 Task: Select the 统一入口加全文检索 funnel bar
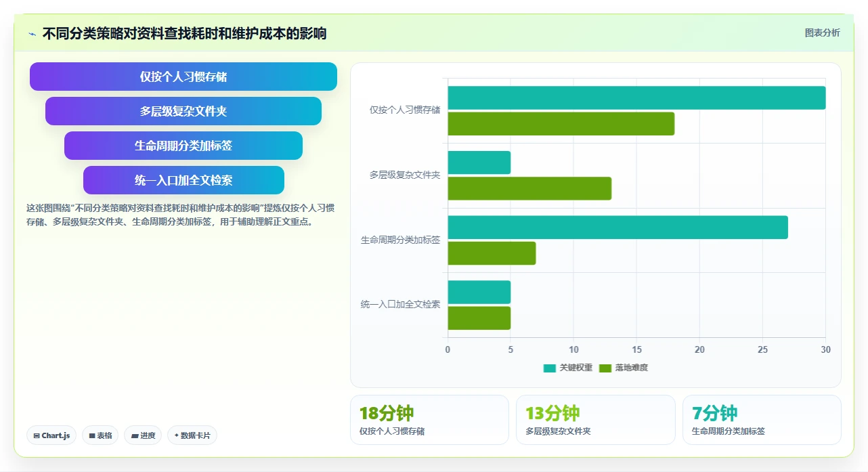coord(183,180)
